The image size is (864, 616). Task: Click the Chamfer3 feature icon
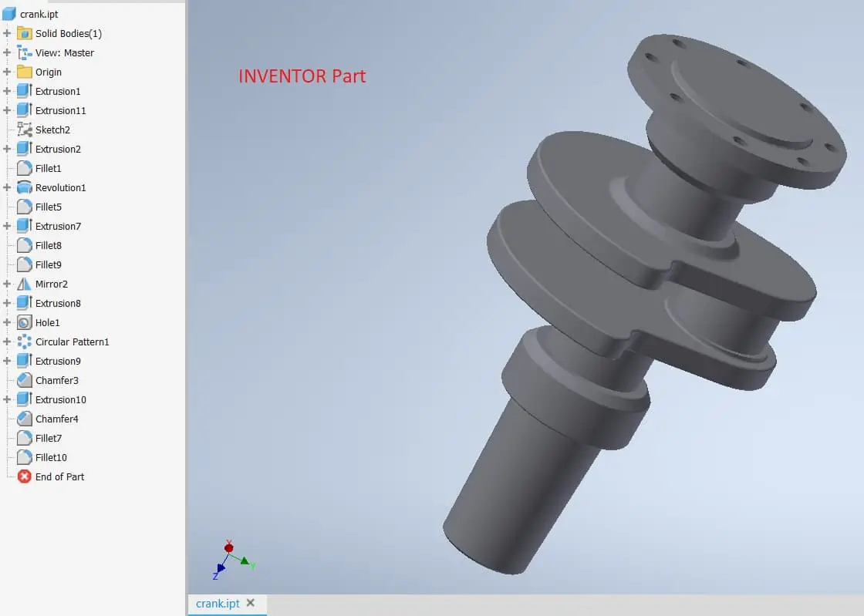[x=25, y=380]
